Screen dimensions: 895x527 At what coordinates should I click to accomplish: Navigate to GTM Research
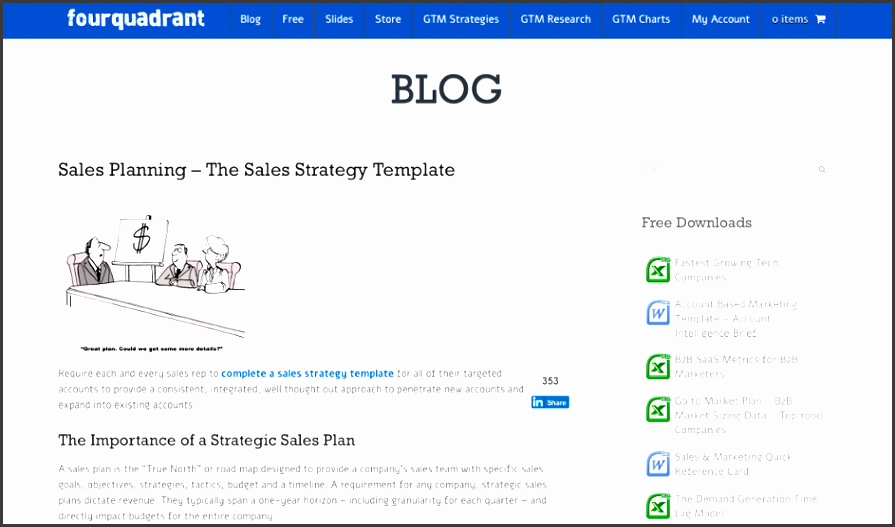coord(556,19)
